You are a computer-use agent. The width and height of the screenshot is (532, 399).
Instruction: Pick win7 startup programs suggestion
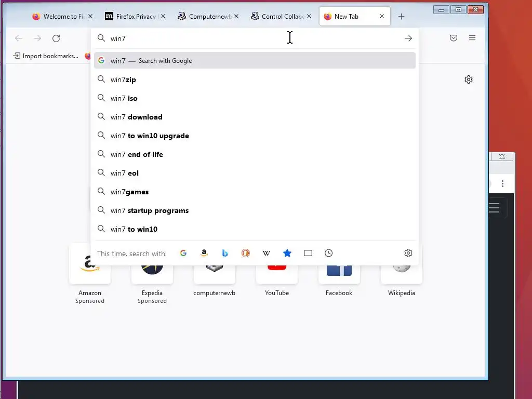pyautogui.click(x=255, y=210)
